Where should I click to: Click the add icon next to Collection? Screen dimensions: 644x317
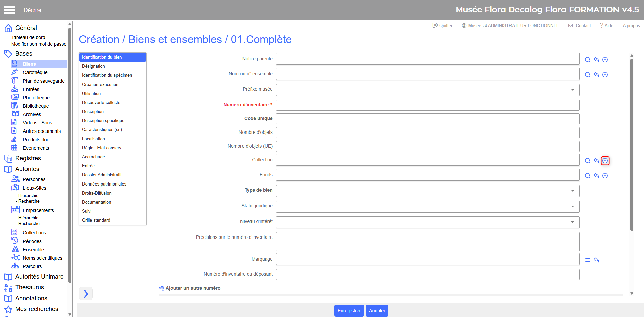tap(605, 161)
